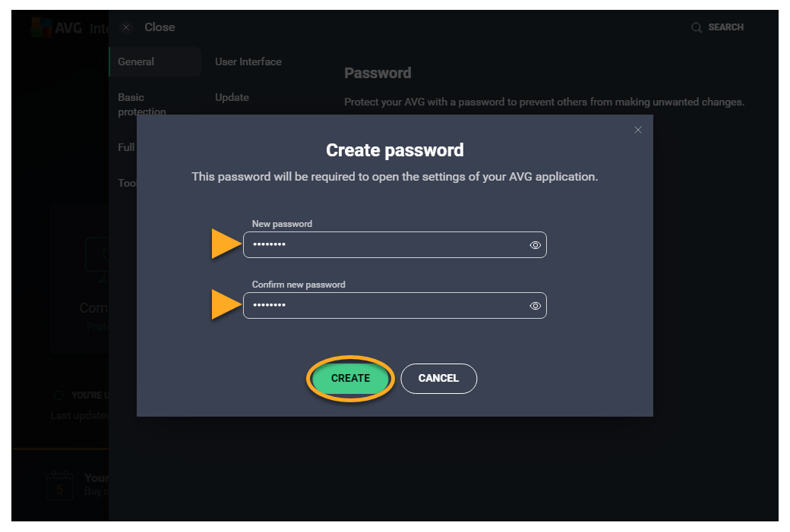Viewport: 790px width, 532px height.
Task: Close the Create password dialog with X
Action: (638, 130)
